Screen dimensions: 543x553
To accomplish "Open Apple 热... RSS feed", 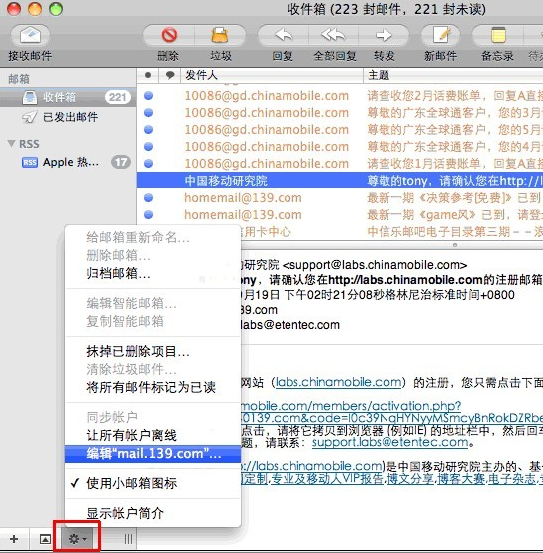I will (68, 162).
